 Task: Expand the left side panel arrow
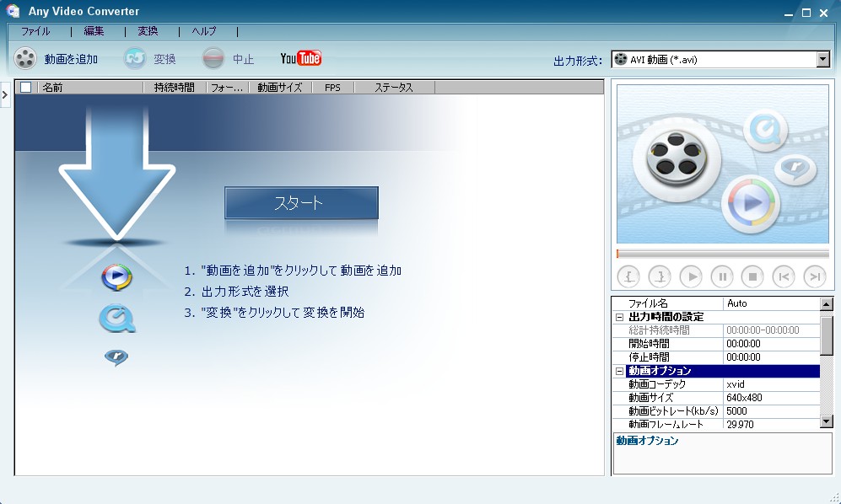coord(5,95)
